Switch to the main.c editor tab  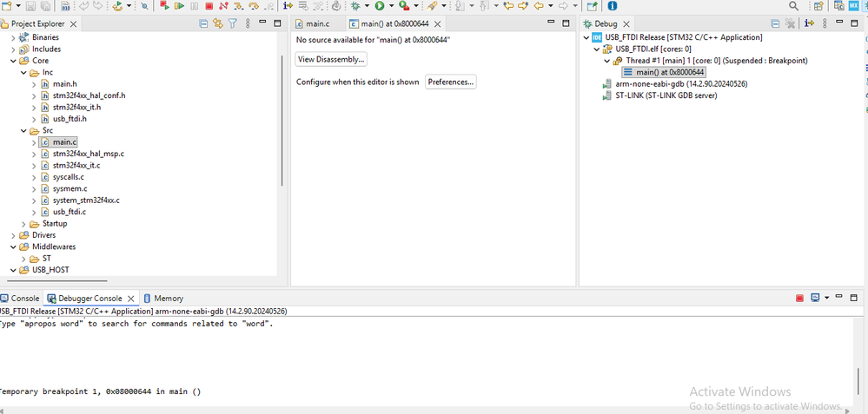(x=313, y=23)
